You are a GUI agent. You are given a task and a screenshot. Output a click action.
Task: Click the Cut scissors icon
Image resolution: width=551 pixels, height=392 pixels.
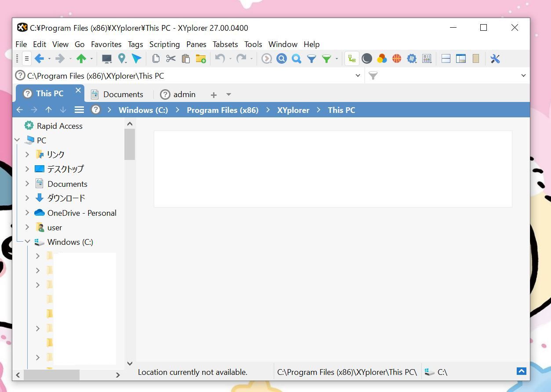pyautogui.click(x=170, y=58)
